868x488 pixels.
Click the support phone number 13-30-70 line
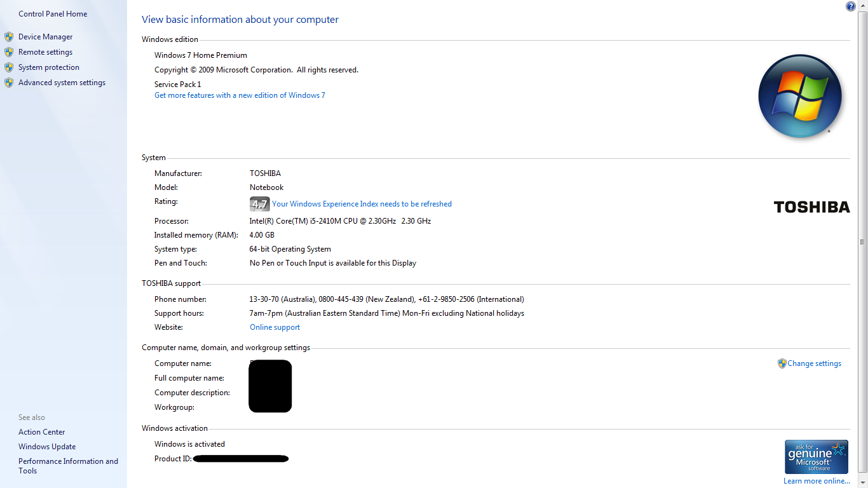click(x=387, y=299)
